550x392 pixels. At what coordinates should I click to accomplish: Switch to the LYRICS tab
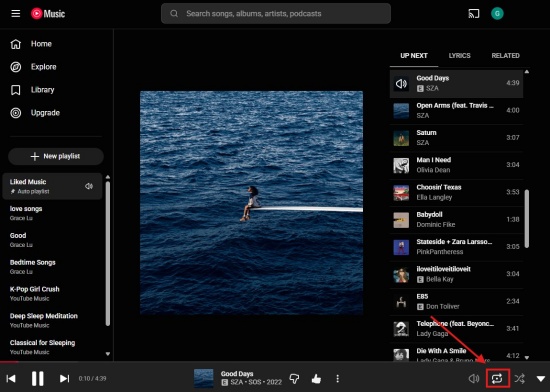(x=460, y=55)
